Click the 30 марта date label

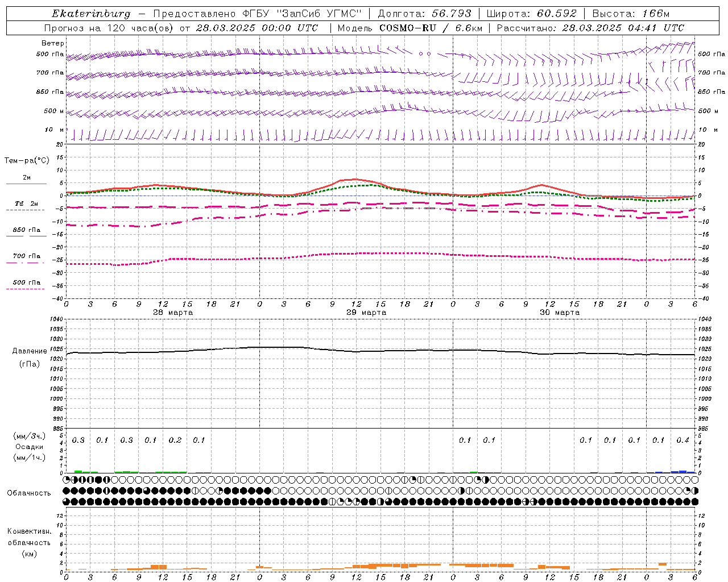pos(560,313)
